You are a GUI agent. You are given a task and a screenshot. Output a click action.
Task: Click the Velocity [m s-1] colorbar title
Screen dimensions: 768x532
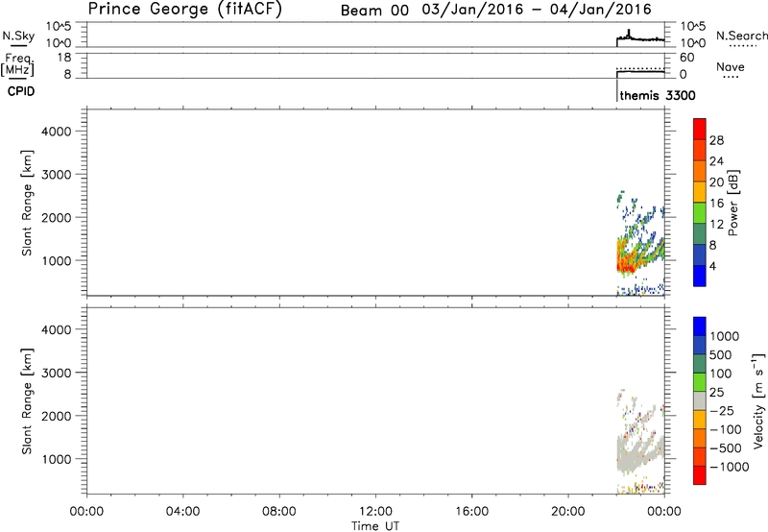pos(758,400)
